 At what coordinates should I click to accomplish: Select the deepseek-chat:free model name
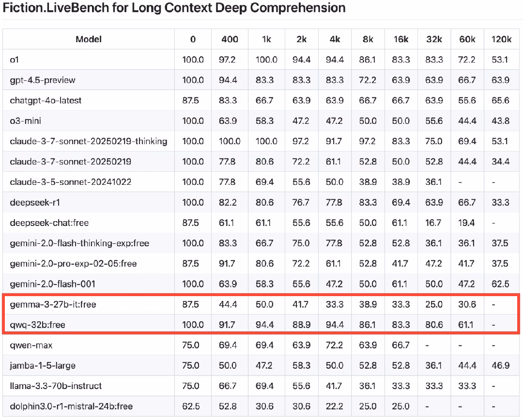[x=49, y=223]
